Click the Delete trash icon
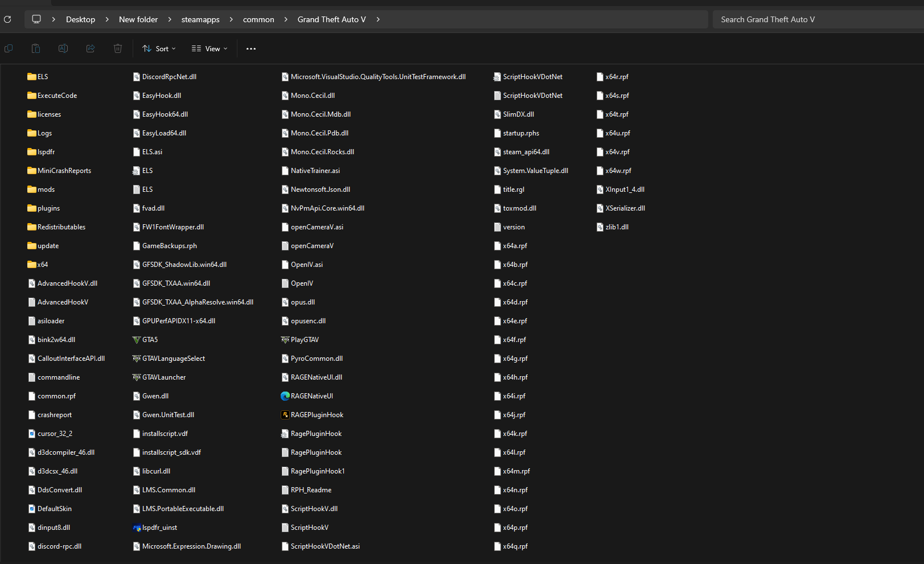The width and height of the screenshot is (924, 564). [x=118, y=49]
